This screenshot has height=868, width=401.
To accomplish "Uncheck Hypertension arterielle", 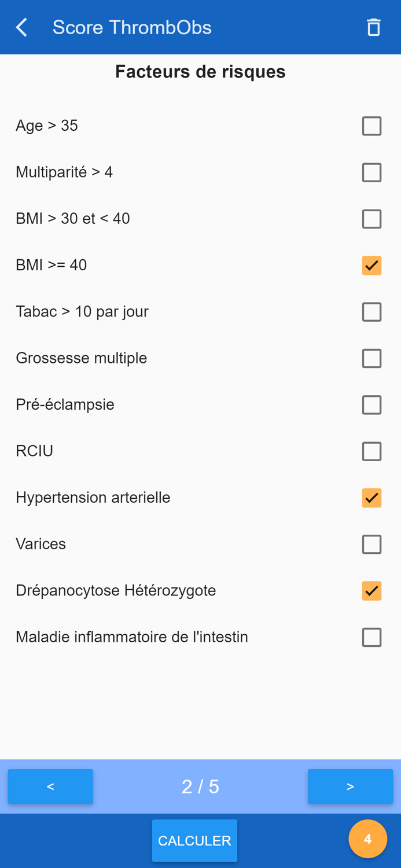I will [x=371, y=498].
